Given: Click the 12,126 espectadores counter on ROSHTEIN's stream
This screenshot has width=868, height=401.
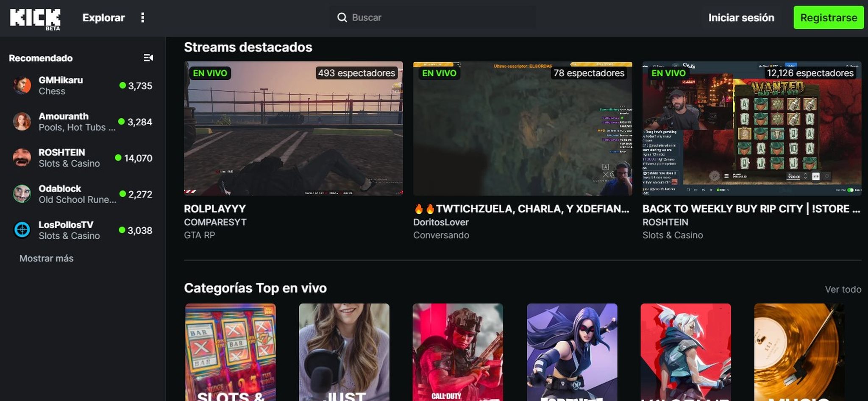Looking at the screenshot, I should coord(810,73).
